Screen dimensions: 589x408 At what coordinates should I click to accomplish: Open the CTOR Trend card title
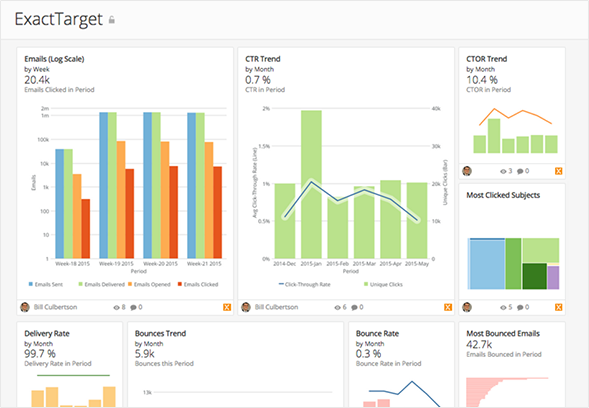click(487, 59)
